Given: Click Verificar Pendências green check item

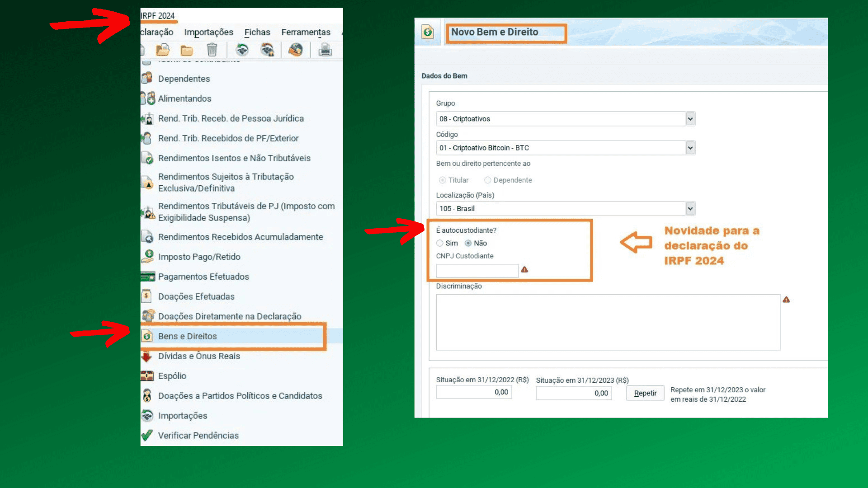Looking at the screenshot, I should [198, 436].
